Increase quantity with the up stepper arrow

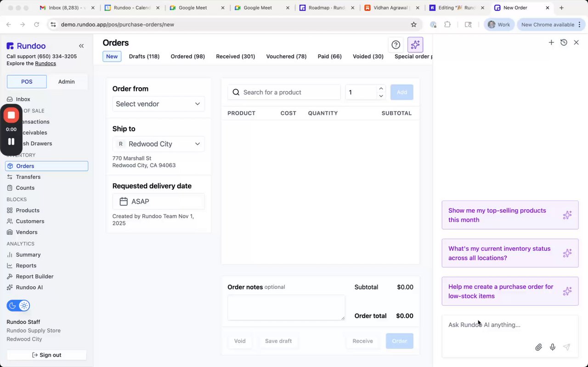(381, 89)
